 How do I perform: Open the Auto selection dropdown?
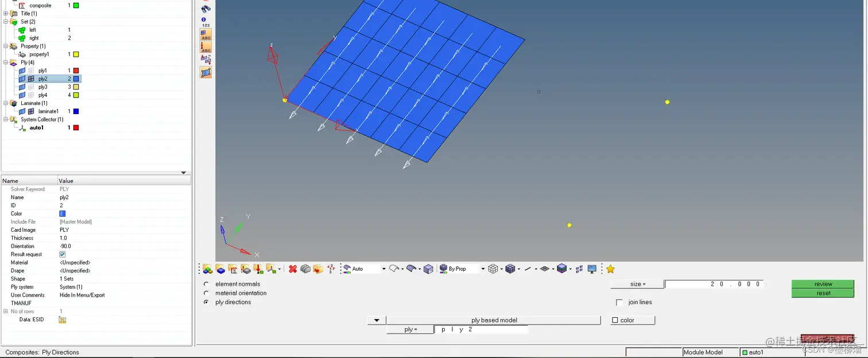tap(383, 268)
